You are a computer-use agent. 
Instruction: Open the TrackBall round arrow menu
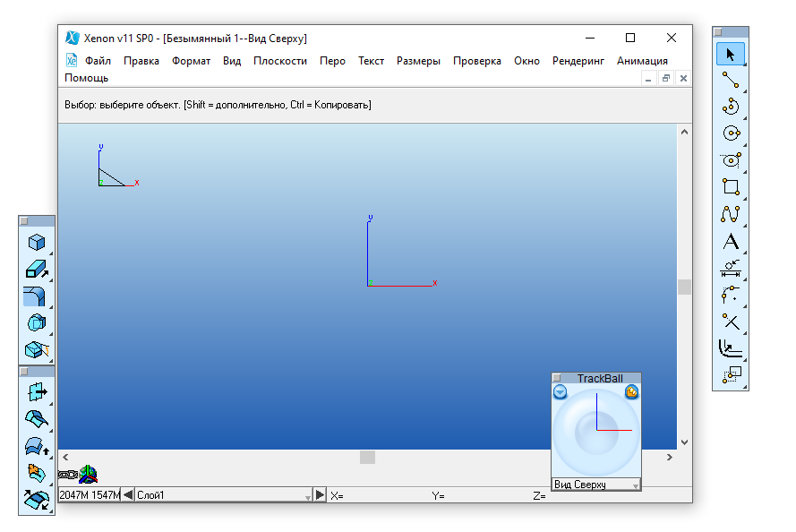point(560,392)
